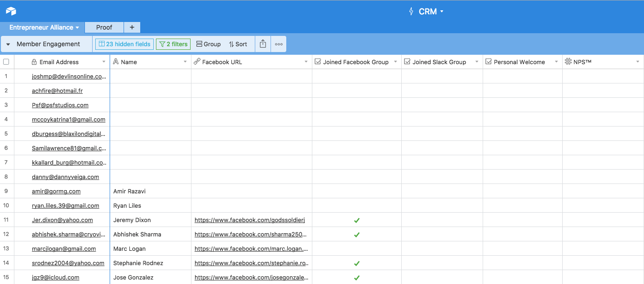Open the NPS column dropdown arrow
This screenshot has width=644, height=284.
coord(637,62)
